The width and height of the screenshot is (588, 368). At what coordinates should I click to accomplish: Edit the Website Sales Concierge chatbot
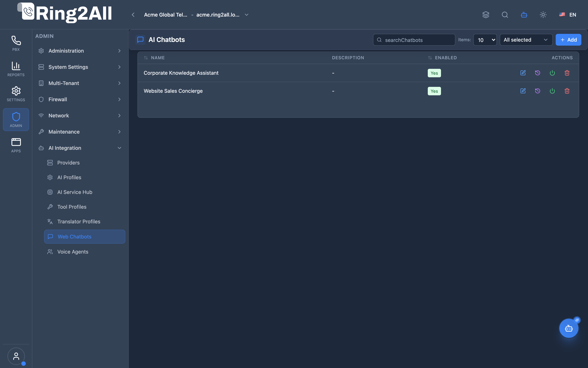tap(523, 91)
